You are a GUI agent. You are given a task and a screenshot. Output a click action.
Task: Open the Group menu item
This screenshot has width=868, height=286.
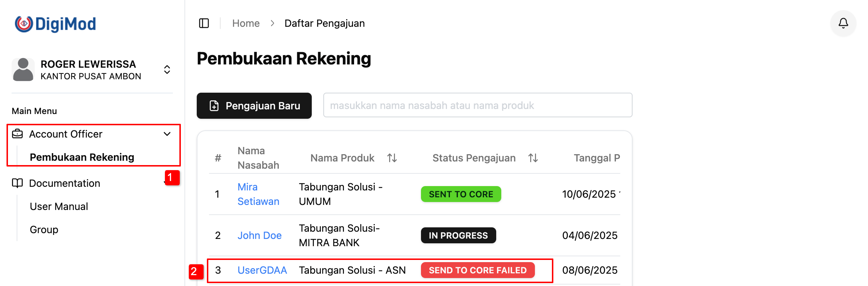44,230
